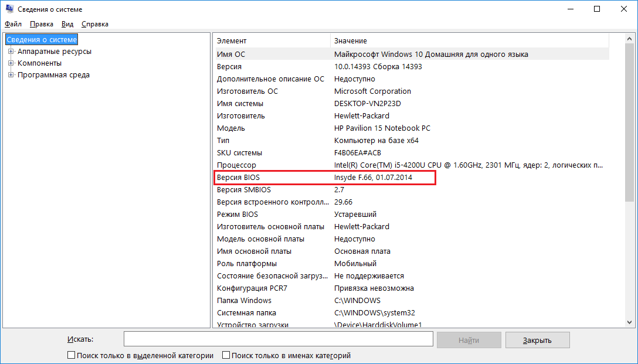The height and width of the screenshot is (364, 638).
Task: Expand the Компоненты tree node
Action: [x=11, y=63]
